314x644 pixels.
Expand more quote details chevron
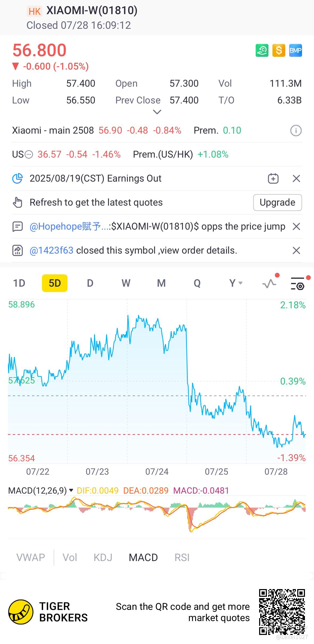click(157, 112)
